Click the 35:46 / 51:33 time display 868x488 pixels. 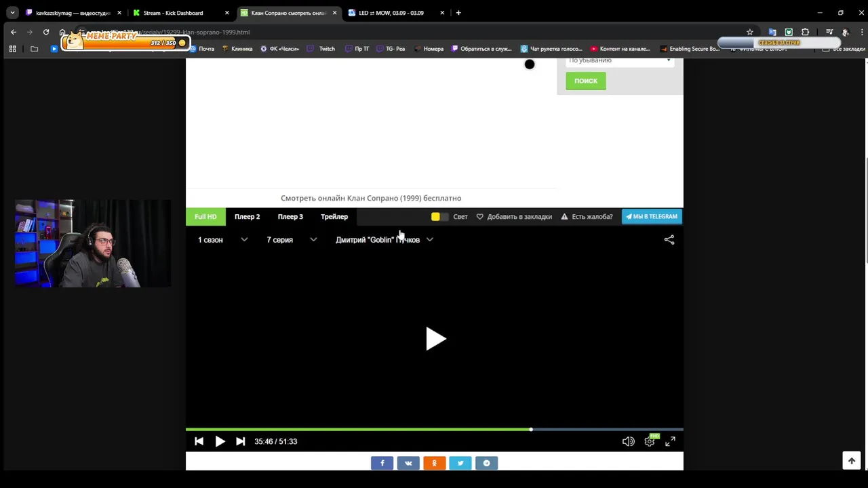(275, 441)
